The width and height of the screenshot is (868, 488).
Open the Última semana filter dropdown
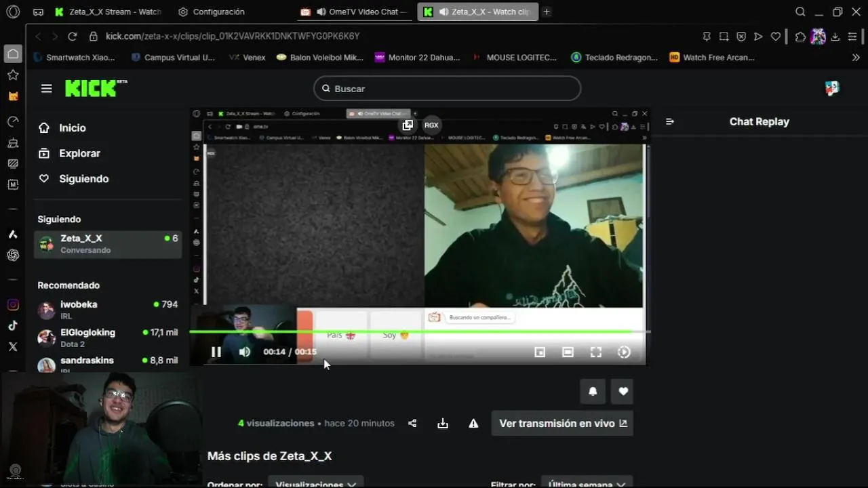tap(587, 483)
